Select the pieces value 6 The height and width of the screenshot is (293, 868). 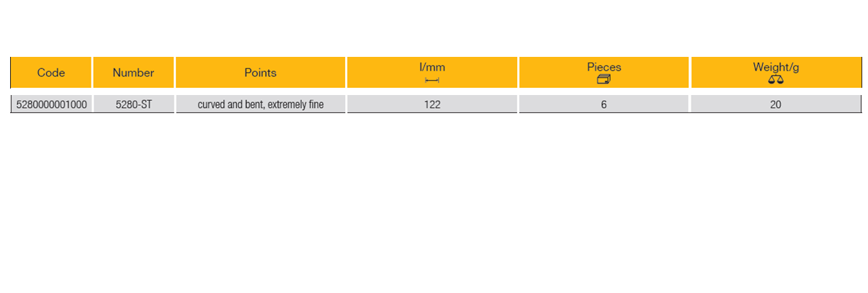(x=604, y=104)
